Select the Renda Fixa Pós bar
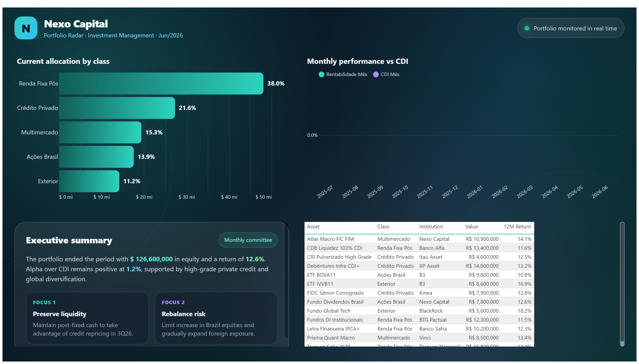This screenshot has width=639, height=364. coord(161,84)
